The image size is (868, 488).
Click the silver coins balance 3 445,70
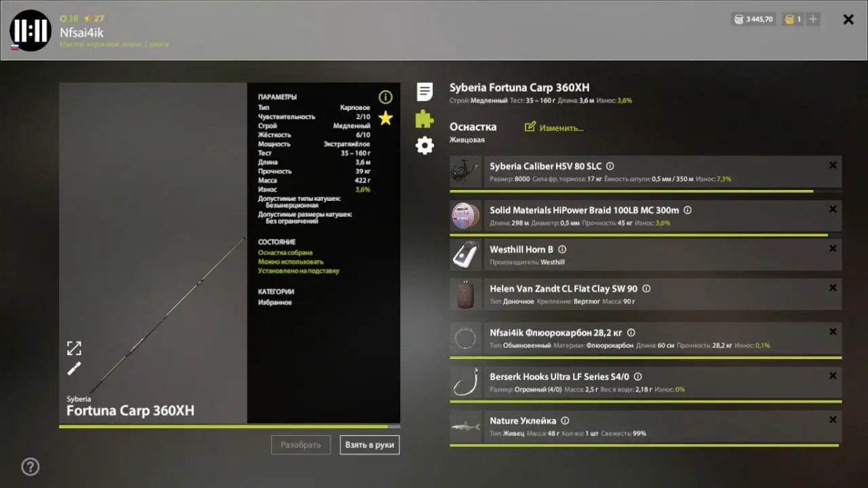(x=753, y=19)
